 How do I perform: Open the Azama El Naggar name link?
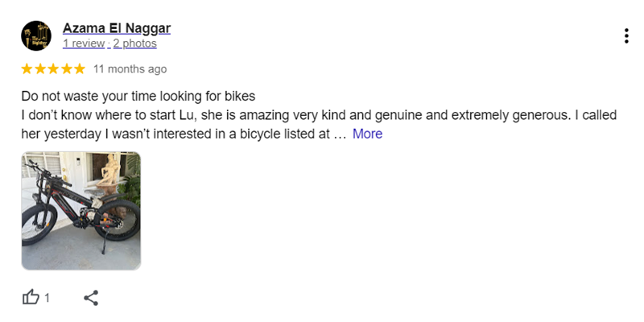click(x=117, y=29)
